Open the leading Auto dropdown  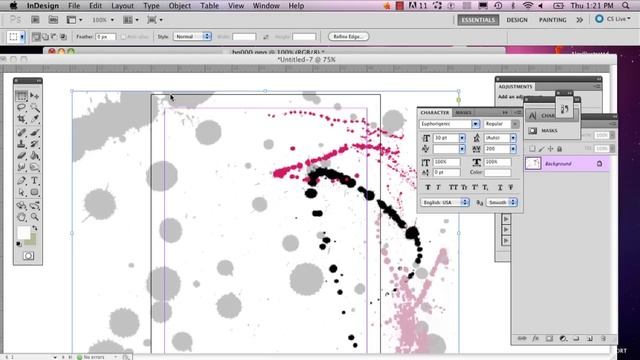tap(513, 138)
